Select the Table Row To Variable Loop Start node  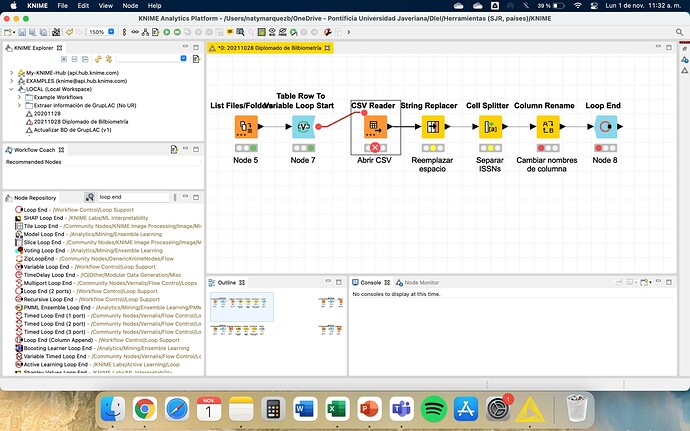tap(303, 127)
